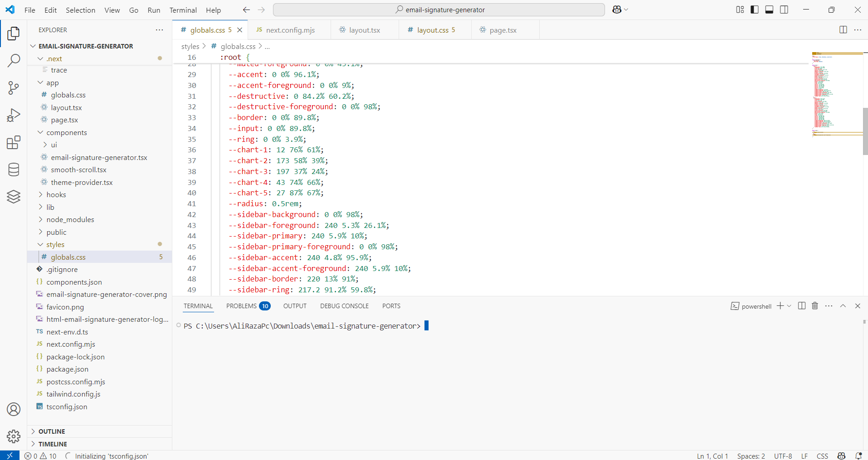Viewport: 868px width, 460px height.
Task: Collapse the components folder
Action: [40, 132]
